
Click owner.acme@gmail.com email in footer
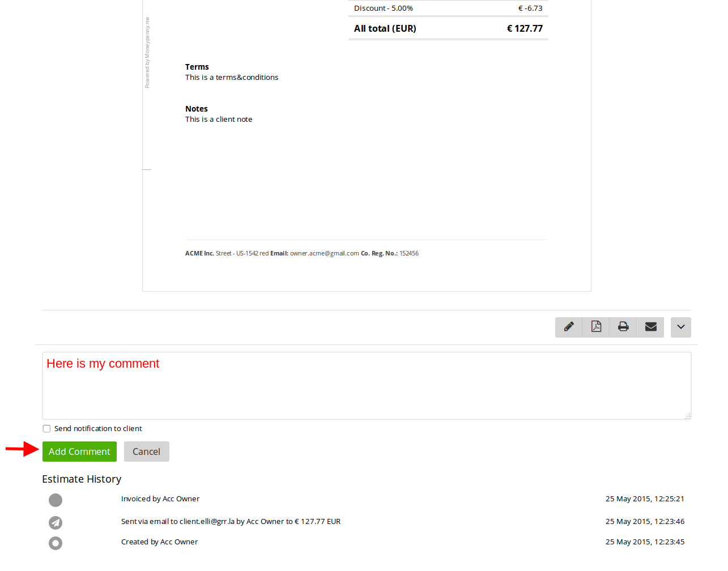click(325, 253)
